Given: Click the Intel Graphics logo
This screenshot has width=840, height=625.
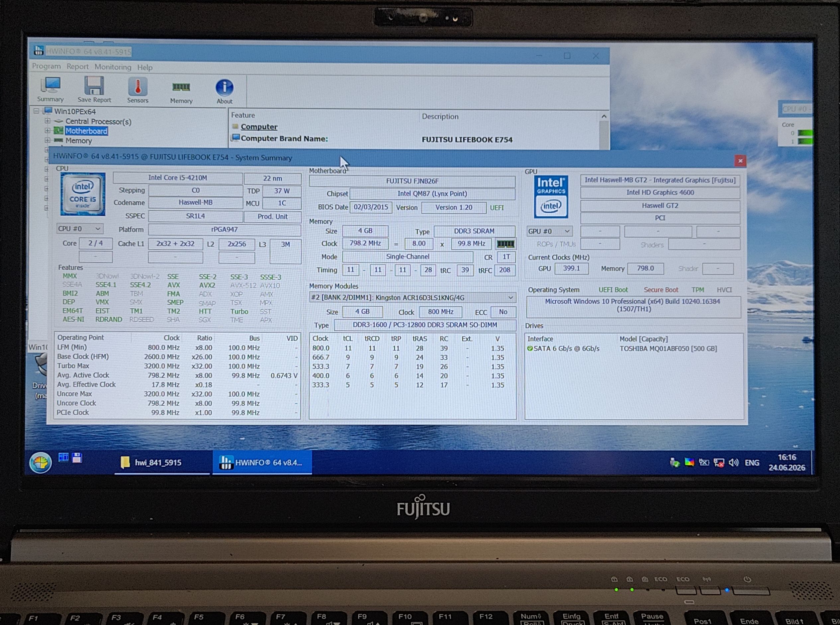Looking at the screenshot, I should pos(551,197).
